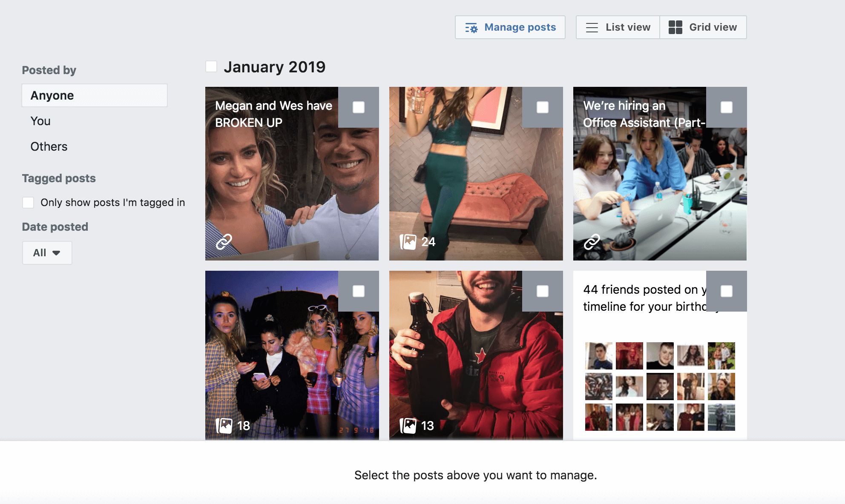Click the Manage posts gear icon
845x504 pixels.
pos(471,28)
